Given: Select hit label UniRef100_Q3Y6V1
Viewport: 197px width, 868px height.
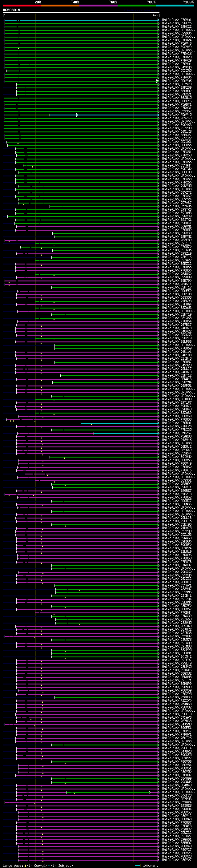Looking at the screenshot, I should coord(176,586).
